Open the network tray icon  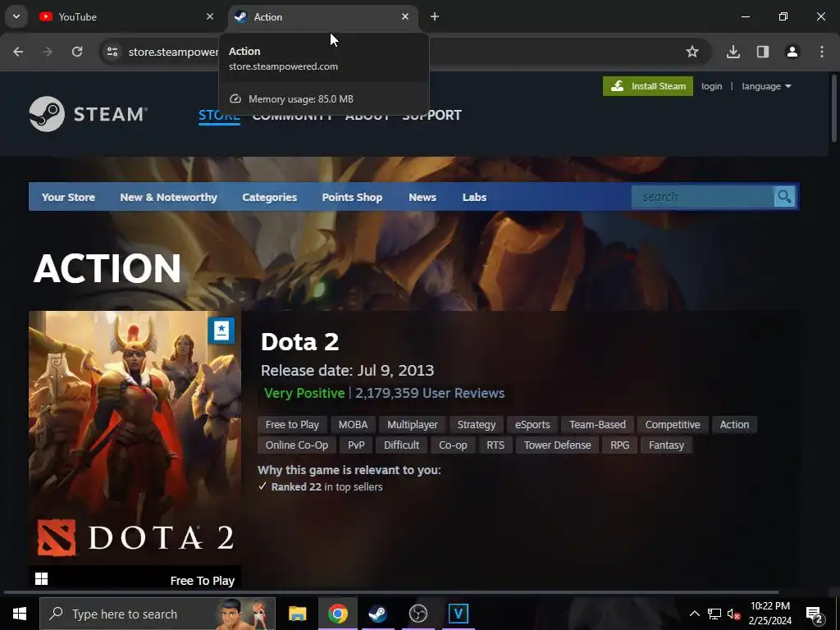(x=714, y=614)
